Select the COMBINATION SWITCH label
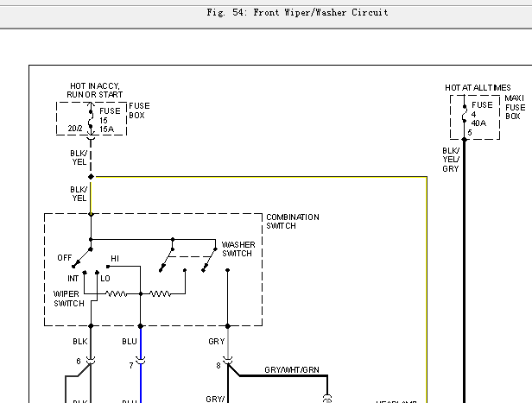The image size is (532, 403). pos(292,221)
